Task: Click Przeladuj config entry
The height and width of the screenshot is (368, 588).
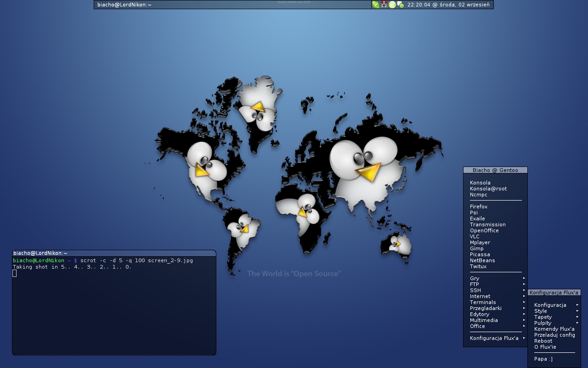Action: (x=554, y=335)
